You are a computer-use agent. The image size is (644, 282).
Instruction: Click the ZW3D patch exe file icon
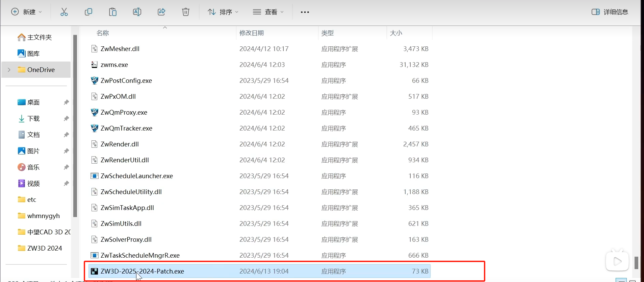coord(95,271)
